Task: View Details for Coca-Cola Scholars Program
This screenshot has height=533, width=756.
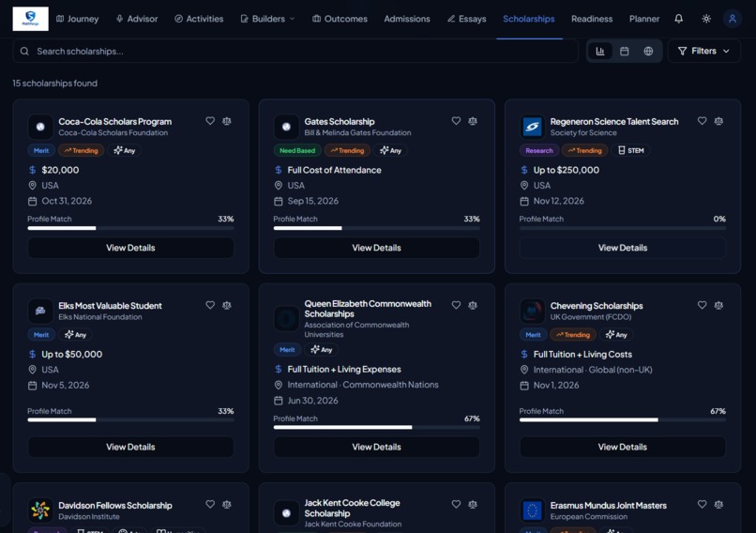Action: (130, 248)
